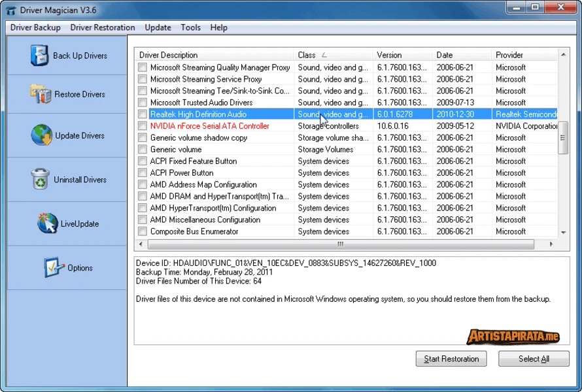Image resolution: width=582 pixels, height=392 pixels.
Task: Open the Tools menu
Action: [191, 27]
